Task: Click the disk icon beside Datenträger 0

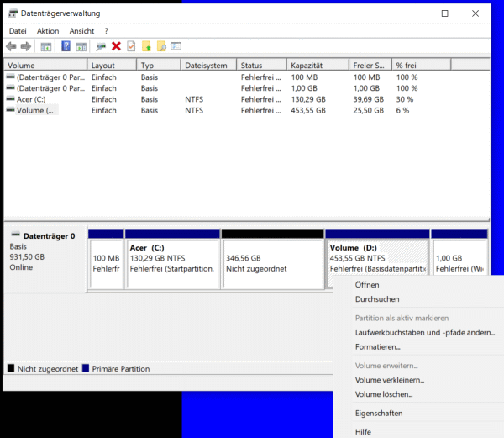Action: pos(16,235)
